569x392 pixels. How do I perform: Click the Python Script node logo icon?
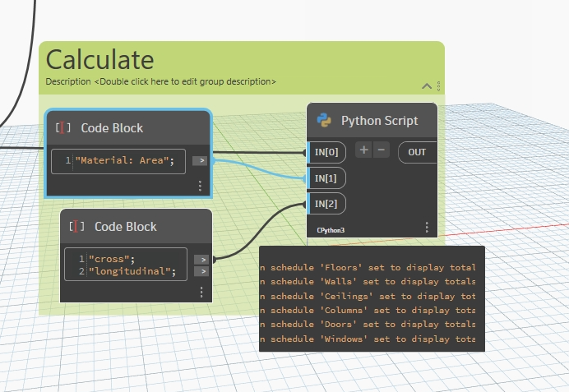point(324,120)
